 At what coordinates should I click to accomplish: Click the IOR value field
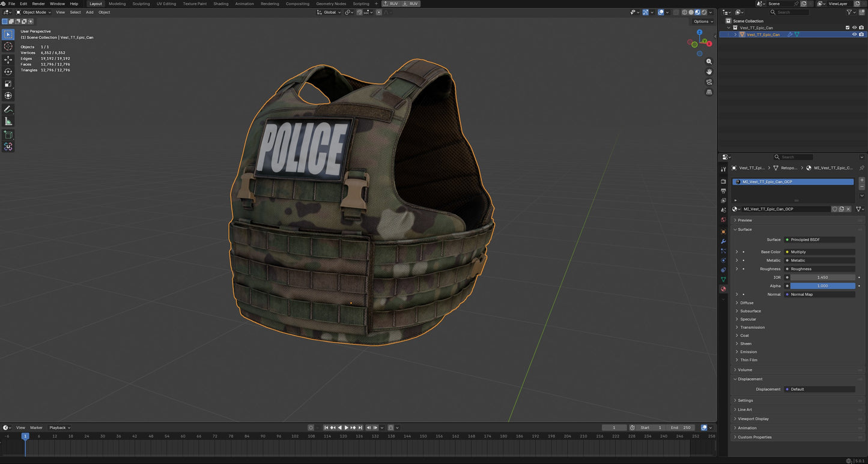[822, 277]
